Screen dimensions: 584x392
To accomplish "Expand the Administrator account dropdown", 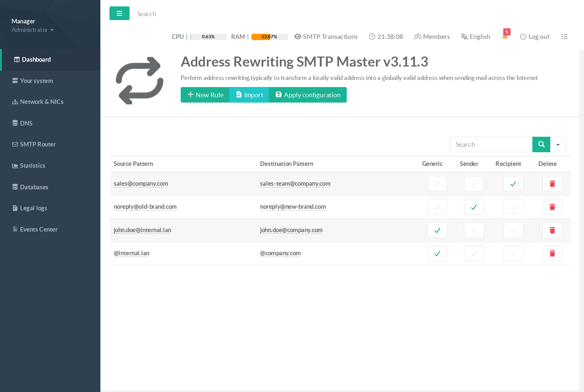I will pos(33,30).
